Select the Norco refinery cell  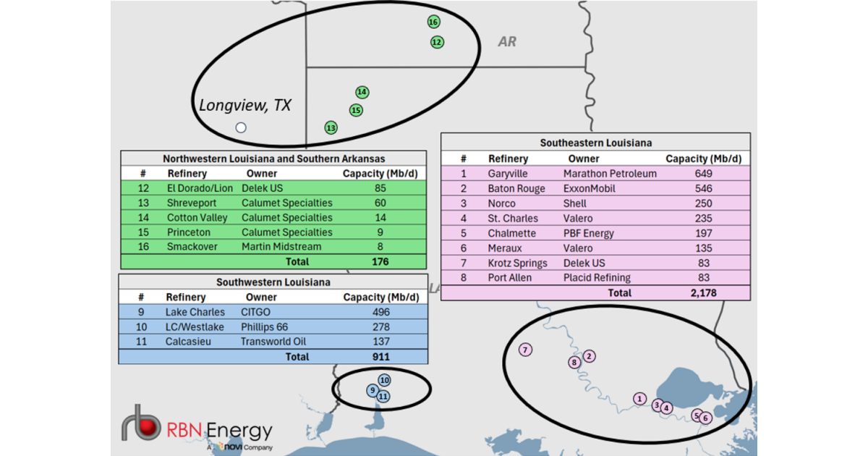501,203
